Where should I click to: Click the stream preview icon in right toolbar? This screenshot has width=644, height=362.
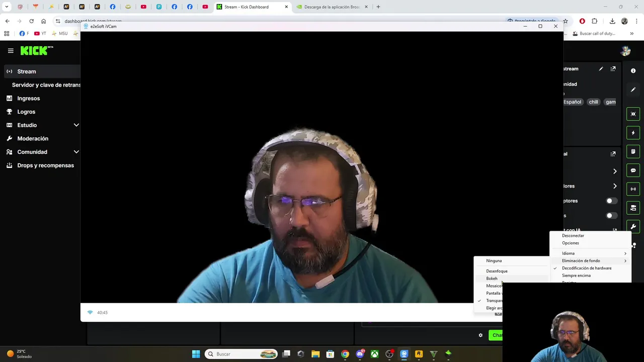point(633,114)
